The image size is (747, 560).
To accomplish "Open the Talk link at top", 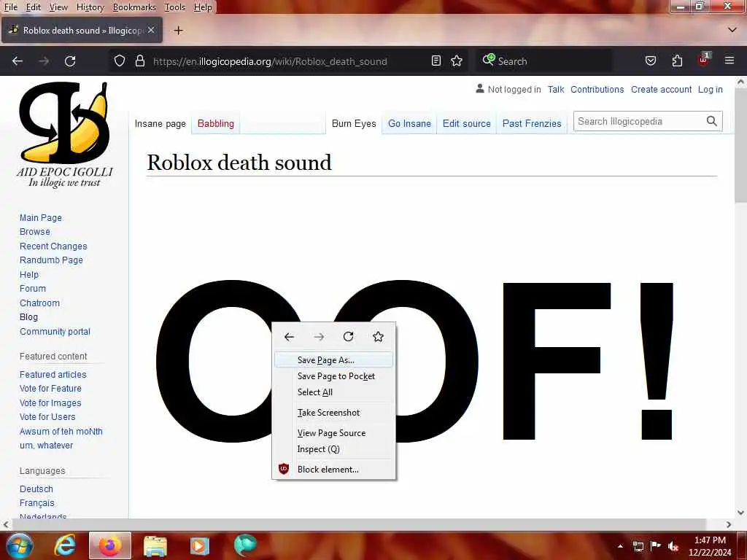I will point(555,90).
